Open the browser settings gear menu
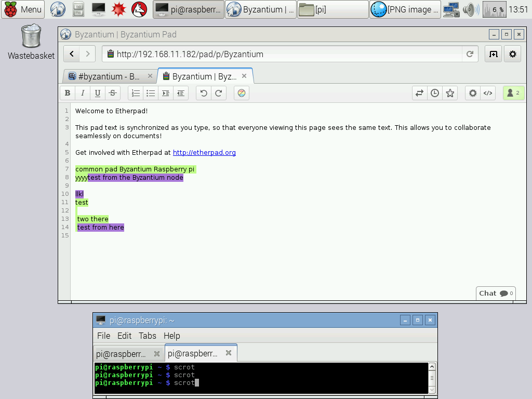Viewport: 532px width, 399px height. 513,54
